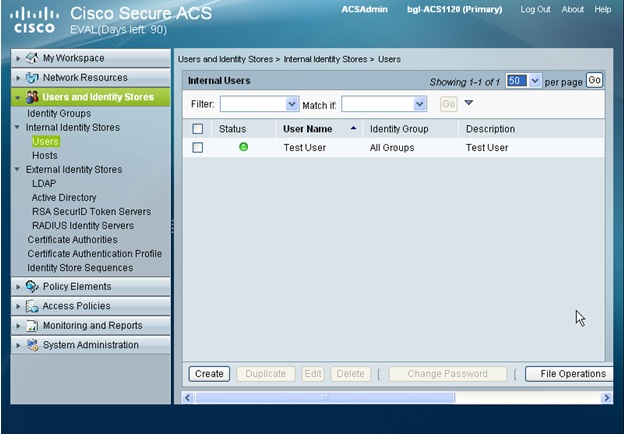
Task: Click the Edit button
Action: [313, 374]
